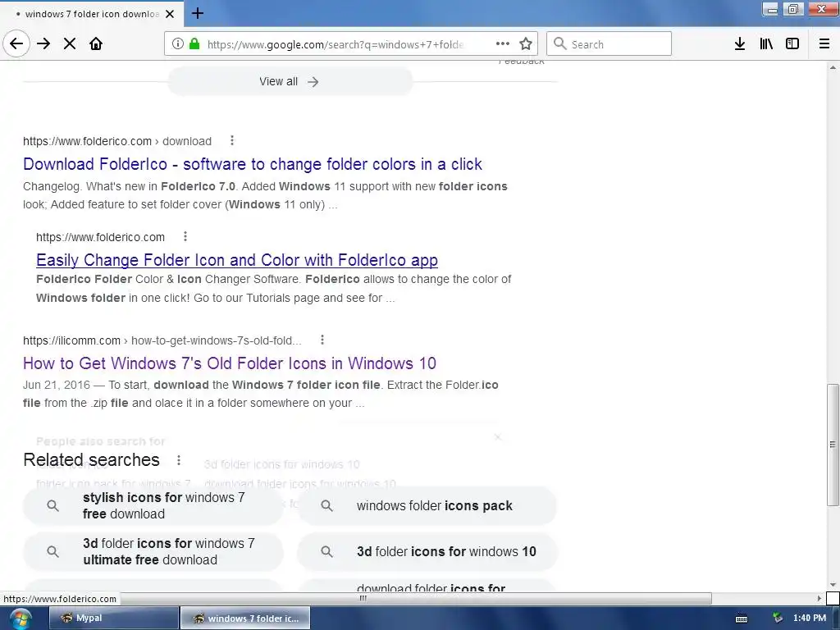Switch to Mypal taskbar window
840x630 pixels.
tap(113, 619)
